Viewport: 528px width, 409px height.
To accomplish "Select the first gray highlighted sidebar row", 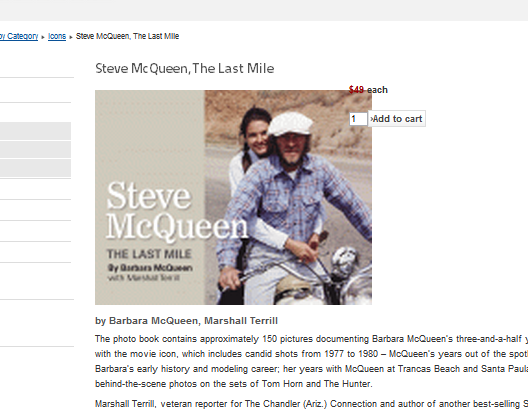I will point(35,131).
